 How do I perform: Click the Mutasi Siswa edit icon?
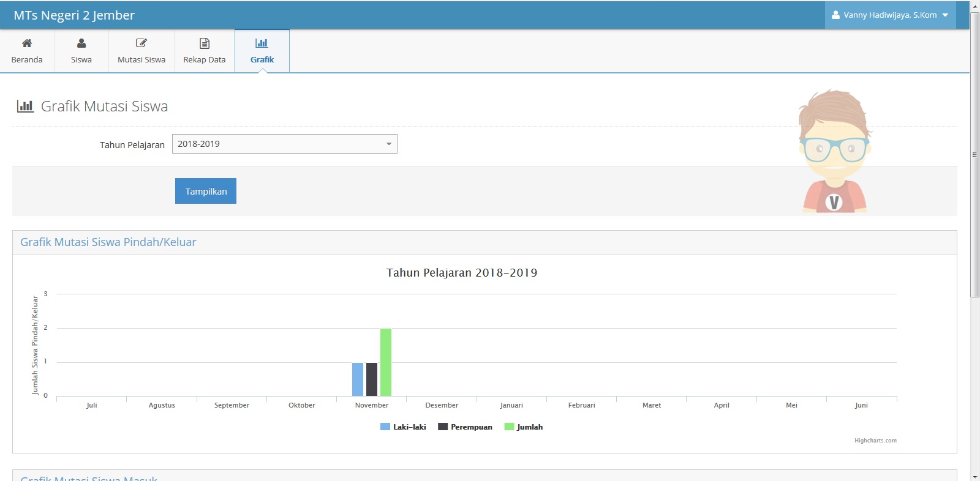(x=141, y=43)
